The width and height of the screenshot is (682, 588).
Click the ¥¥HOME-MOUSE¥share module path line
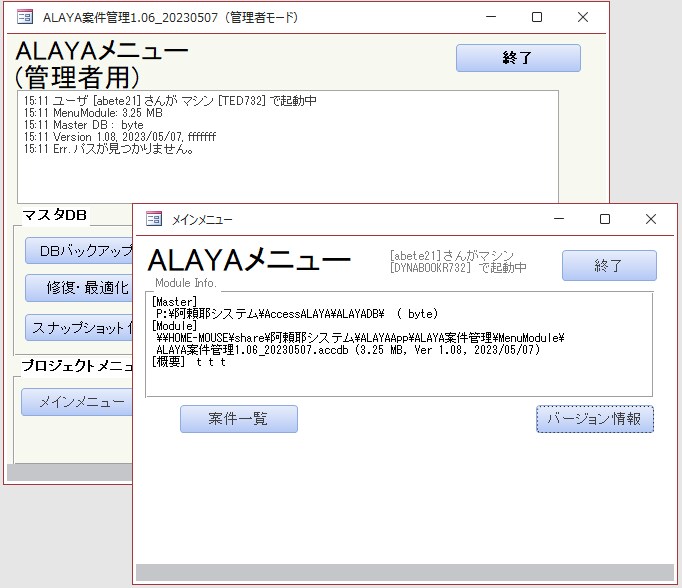coord(360,338)
